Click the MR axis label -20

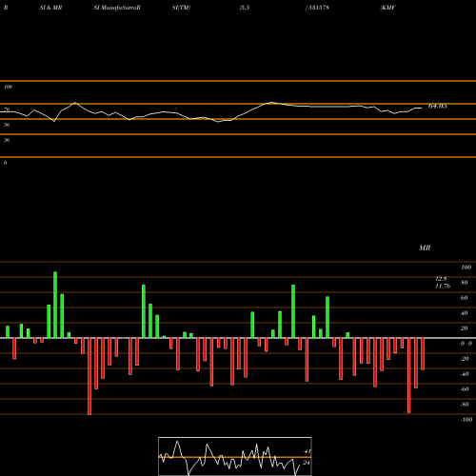click(x=465, y=359)
